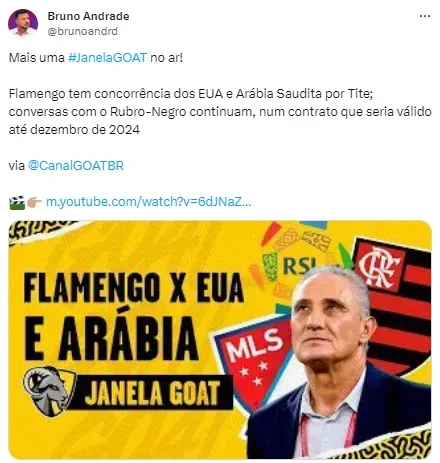Open the Bruno Andrade display name
This screenshot has width=440, height=463.
88,16
